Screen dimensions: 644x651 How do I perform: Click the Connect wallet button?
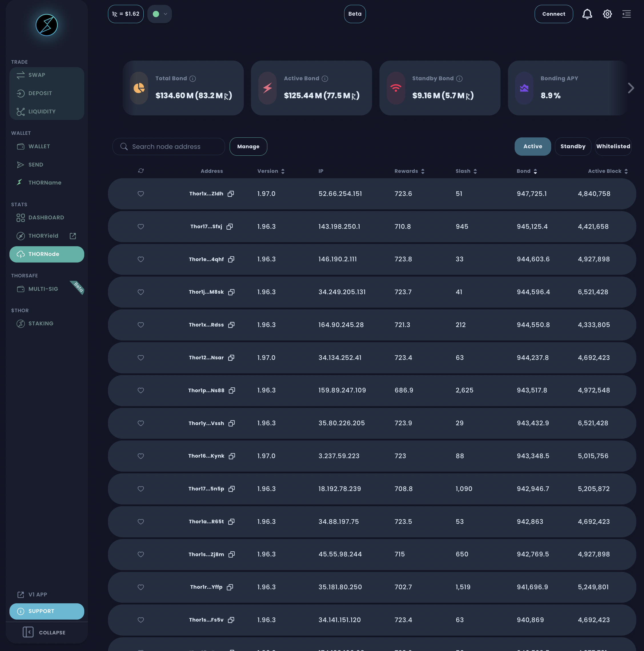click(553, 14)
